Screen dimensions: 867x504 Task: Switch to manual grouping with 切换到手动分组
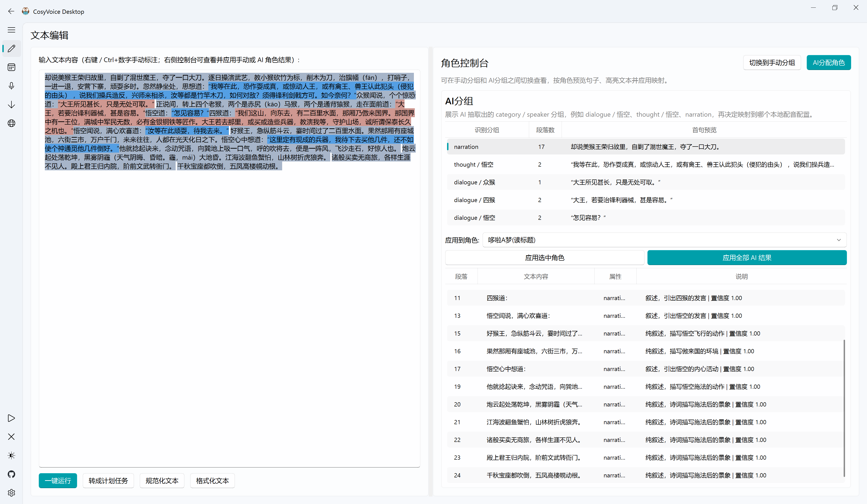(772, 63)
